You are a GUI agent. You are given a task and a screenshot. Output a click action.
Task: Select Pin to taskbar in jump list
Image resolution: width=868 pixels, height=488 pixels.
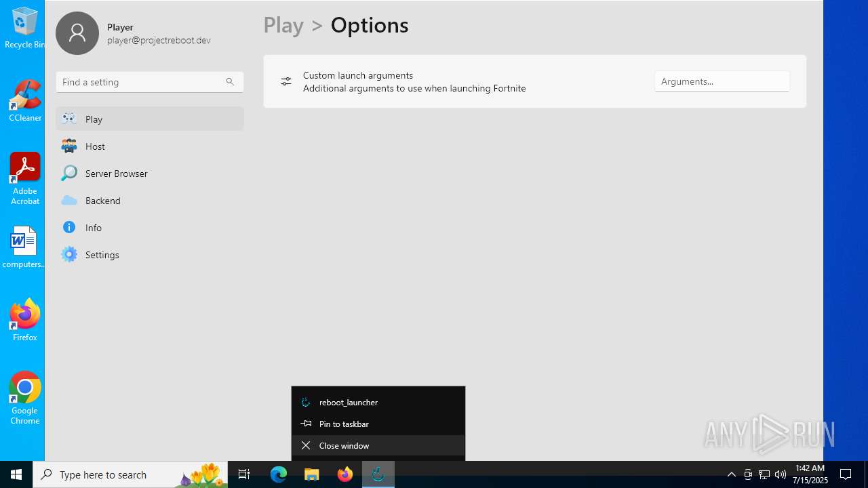point(378,424)
